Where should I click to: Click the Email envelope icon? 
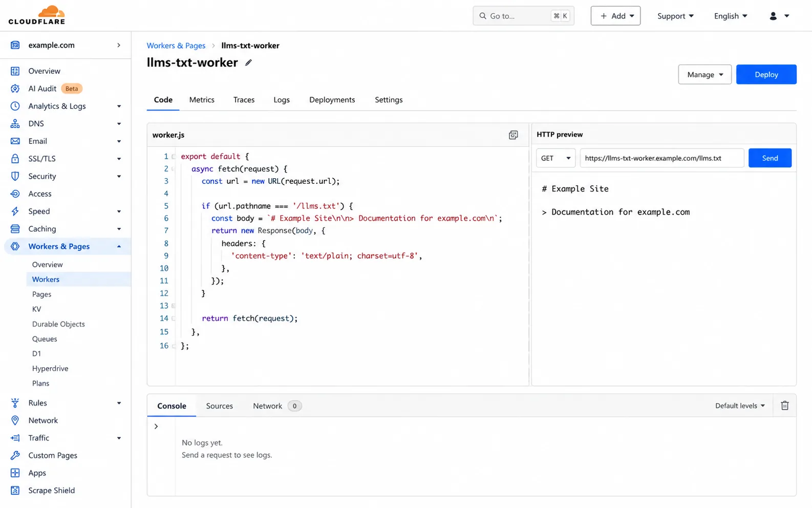click(x=15, y=141)
